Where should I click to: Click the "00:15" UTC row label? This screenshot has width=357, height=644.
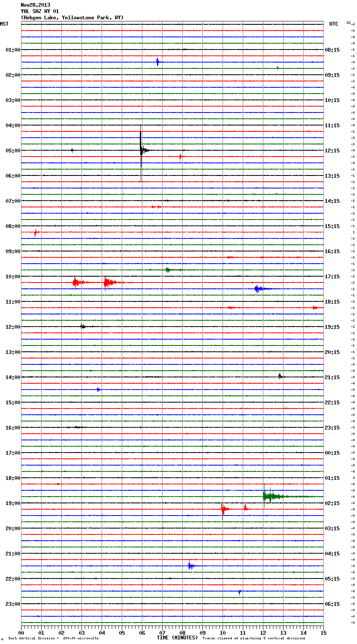(x=332, y=453)
